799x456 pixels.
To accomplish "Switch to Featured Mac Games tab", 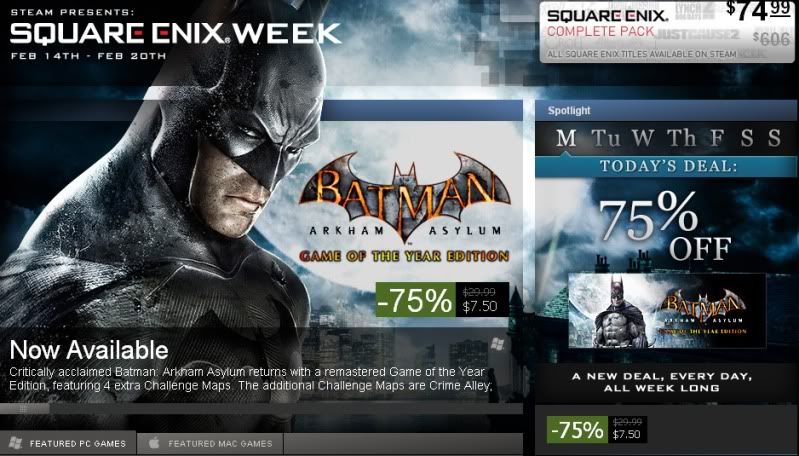I will point(210,443).
